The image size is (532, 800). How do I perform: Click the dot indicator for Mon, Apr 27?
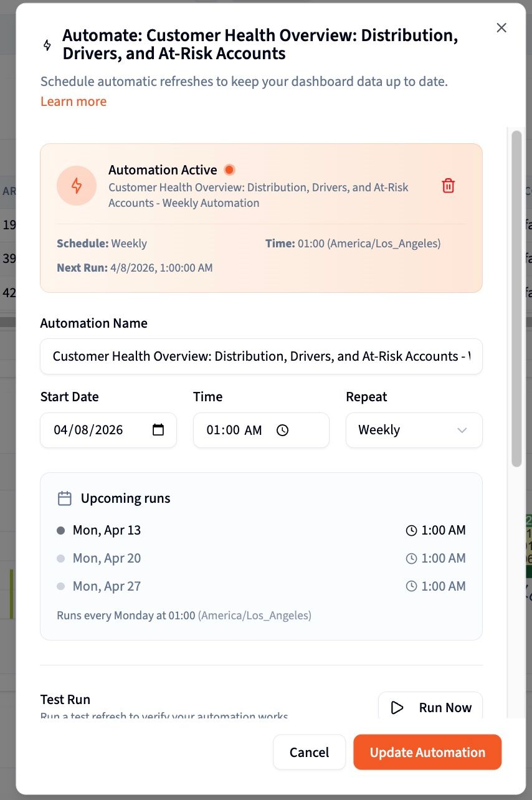point(60,586)
